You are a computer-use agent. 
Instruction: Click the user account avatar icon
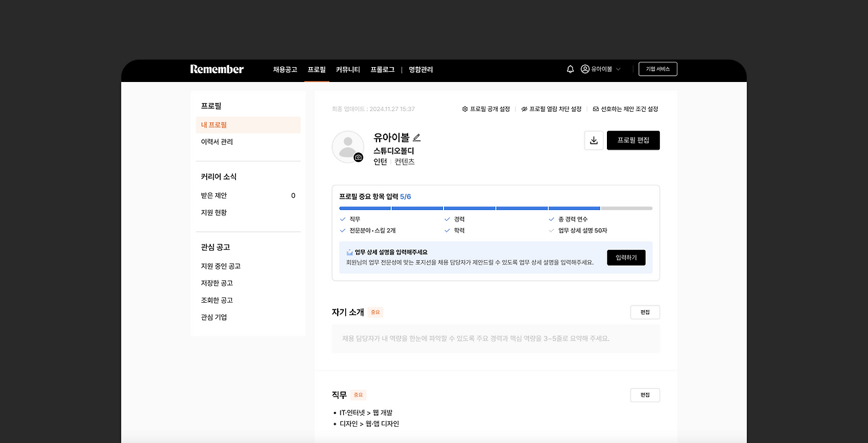pos(585,69)
